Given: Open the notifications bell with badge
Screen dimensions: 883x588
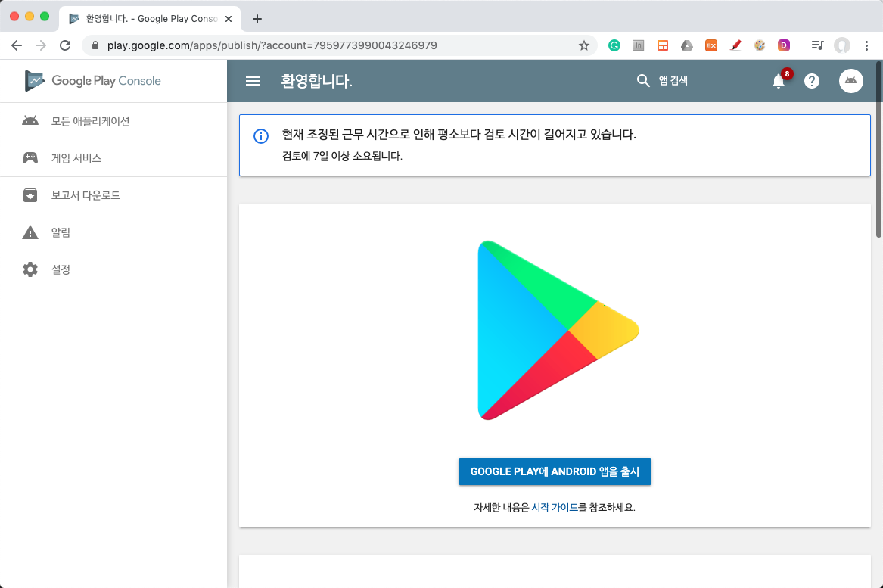Looking at the screenshot, I should coord(779,80).
